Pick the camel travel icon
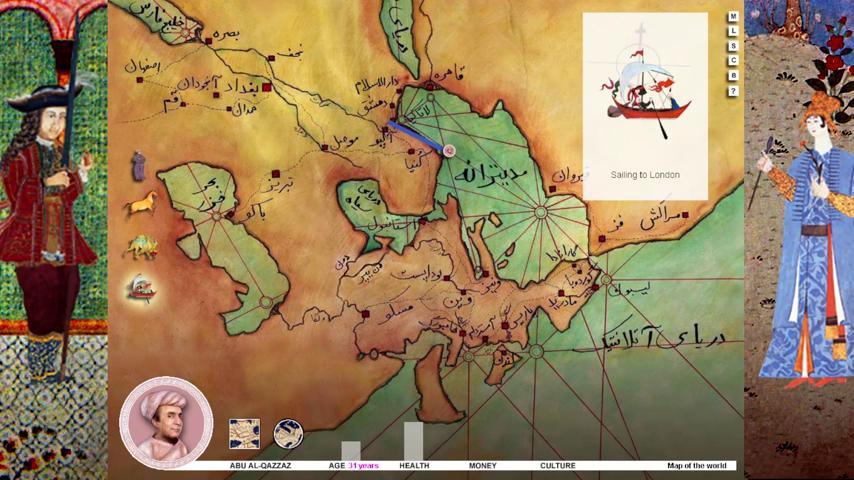Screen dimensions: 854x480 coord(141,246)
